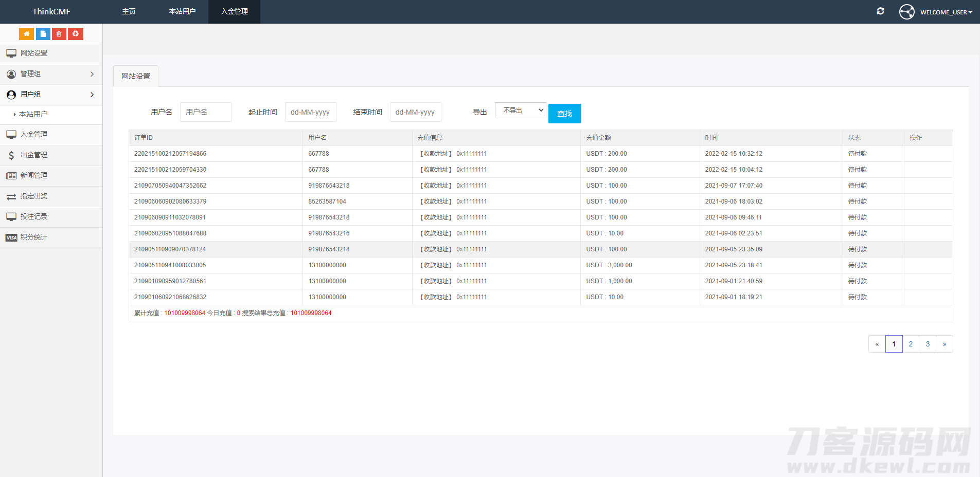This screenshot has height=477, width=980.
Task: Focus the 用户名 search input field
Action: [x=205, y=112]
